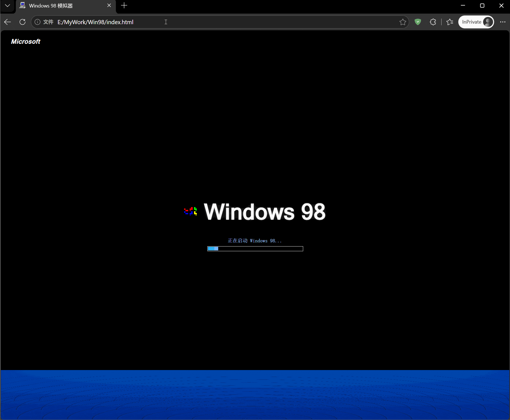Open the browser extensions puzzle icon

pos(433,22)
